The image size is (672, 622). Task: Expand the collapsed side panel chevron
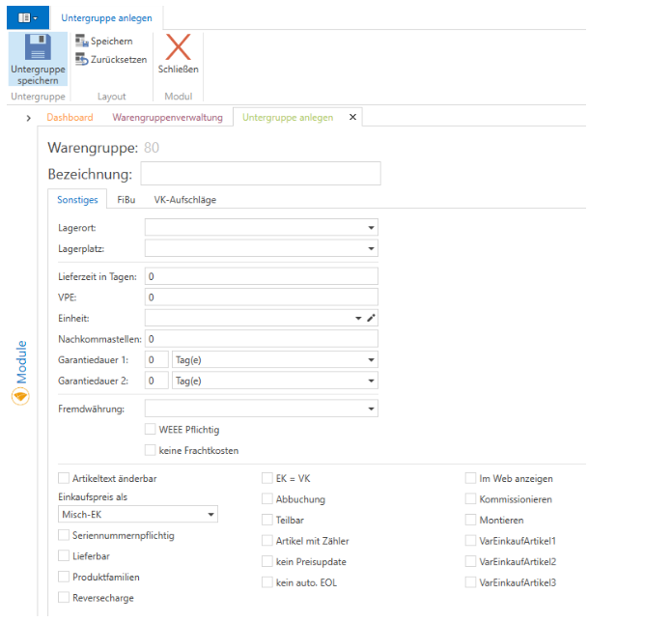[29, 118]
